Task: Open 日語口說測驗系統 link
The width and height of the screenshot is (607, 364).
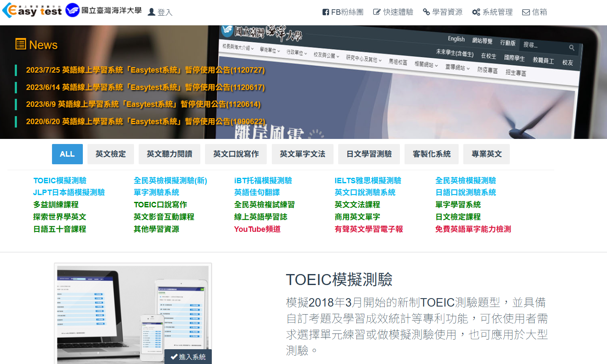Action: click(x=465, y=193)
